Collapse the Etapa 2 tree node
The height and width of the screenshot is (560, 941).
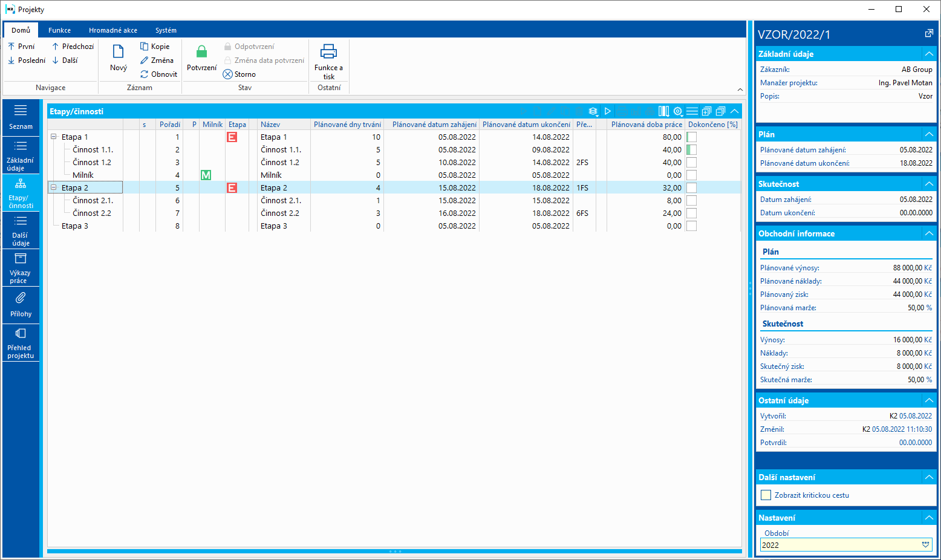(x=54, y=187)
